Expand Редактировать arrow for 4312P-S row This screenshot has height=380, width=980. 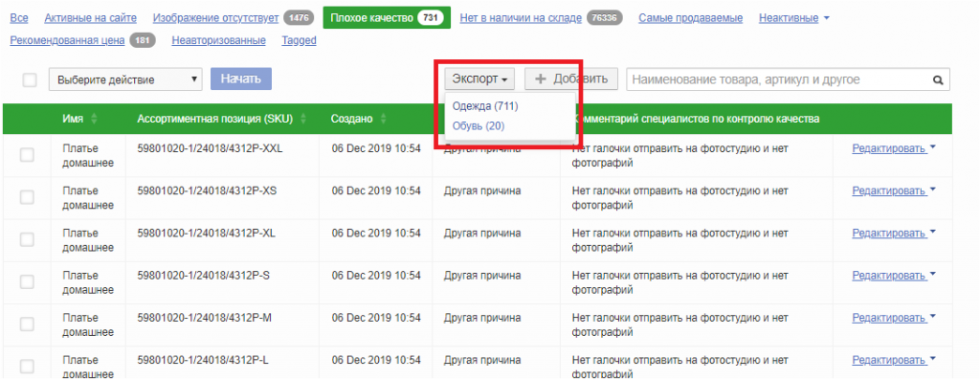pos(933,275)
